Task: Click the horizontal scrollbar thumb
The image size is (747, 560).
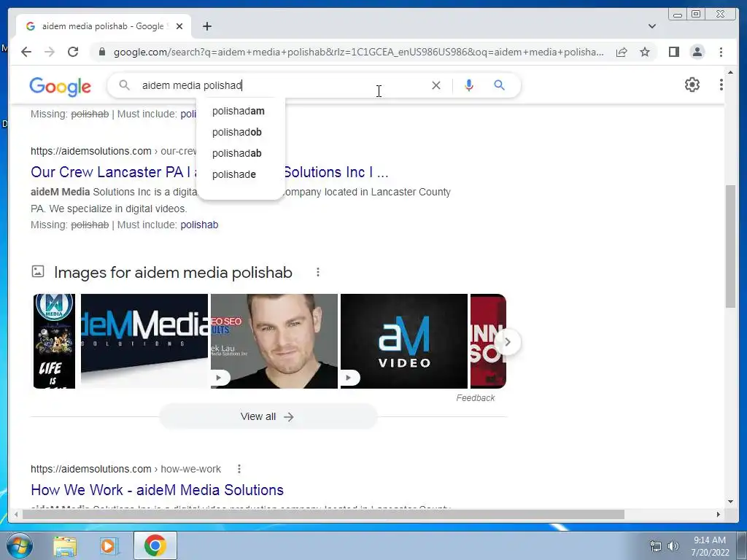Action: 323,514
